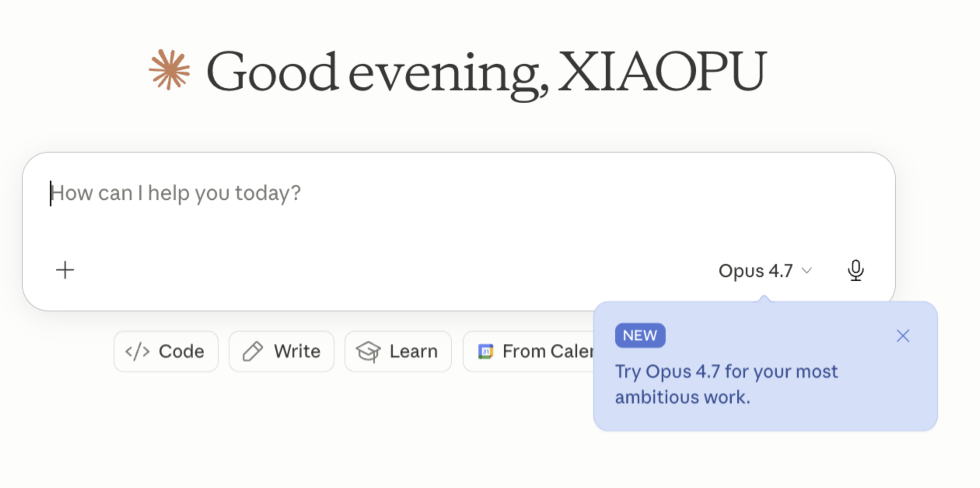Open the From Calendar suggestion label

pyautogui.click(x=548, y=351)
